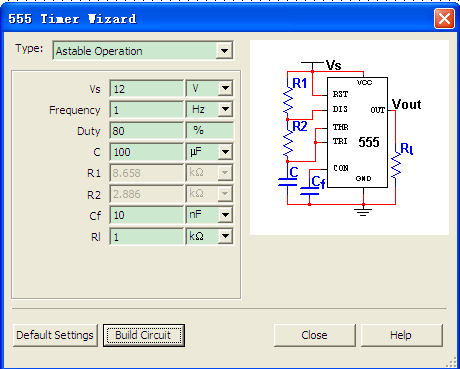This screenshot has width=460, height=369.
Task: Open the C unit dropdown (µF)
Action: 225,152
